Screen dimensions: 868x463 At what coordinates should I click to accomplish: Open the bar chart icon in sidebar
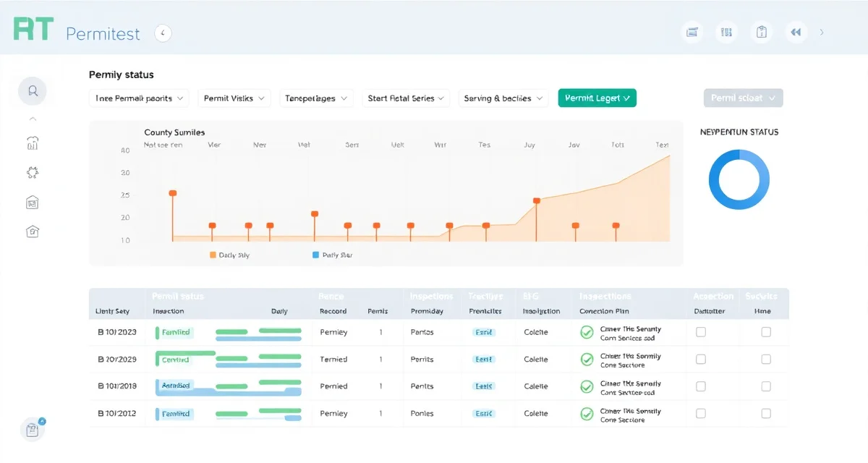click(33, 143)
